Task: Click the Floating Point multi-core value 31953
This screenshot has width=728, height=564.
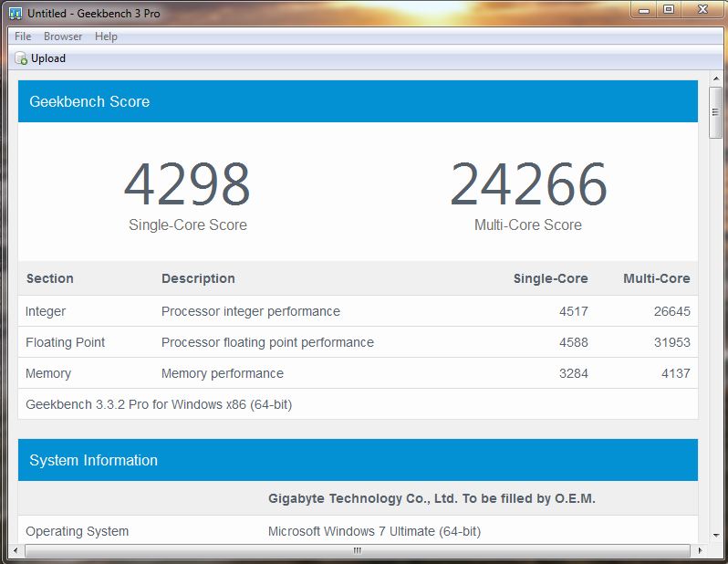Action: [x=671, y=342]
